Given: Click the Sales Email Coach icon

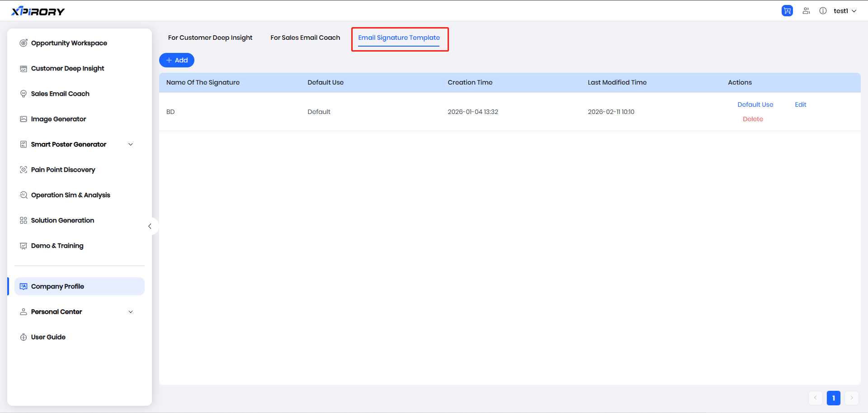Looking at the screenshot, I should (x=24, y=94).
